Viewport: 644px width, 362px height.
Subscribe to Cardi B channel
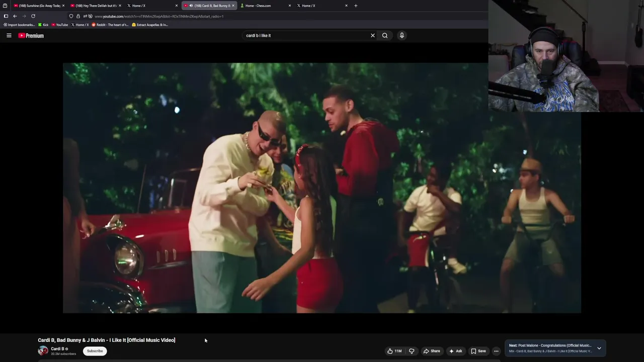(95, 351)
